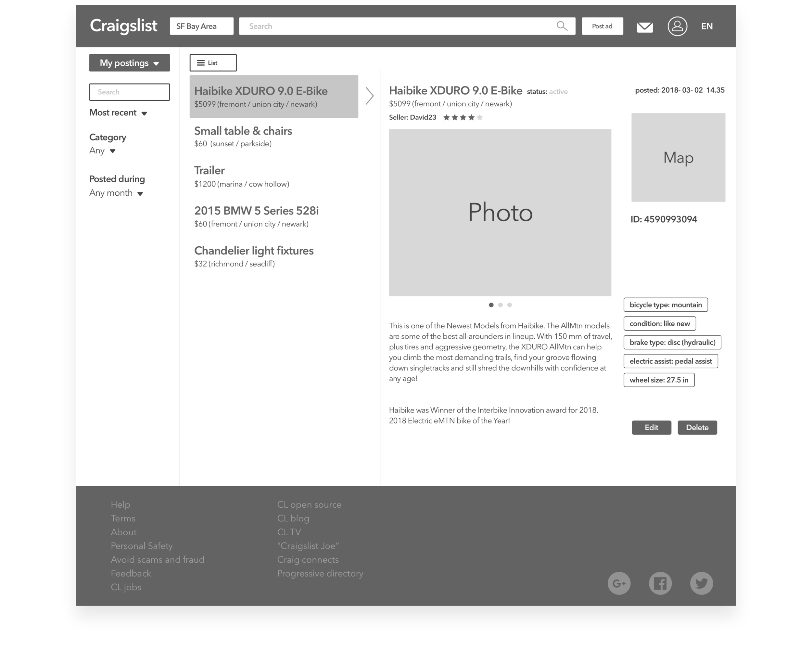This screenshot has height=652, width=812.
Task: Select the Small table & chairs posting
Action: click(x=243, y=136)
